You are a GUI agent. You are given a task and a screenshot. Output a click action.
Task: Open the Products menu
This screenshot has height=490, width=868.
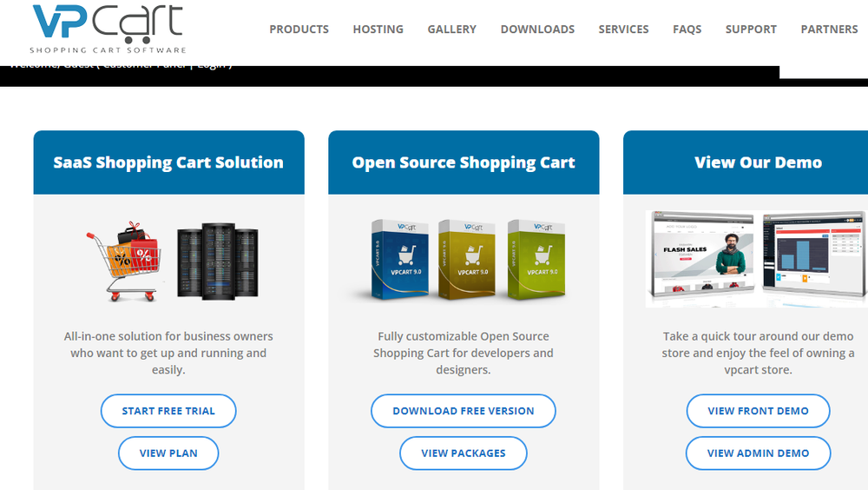pos(299,30)
